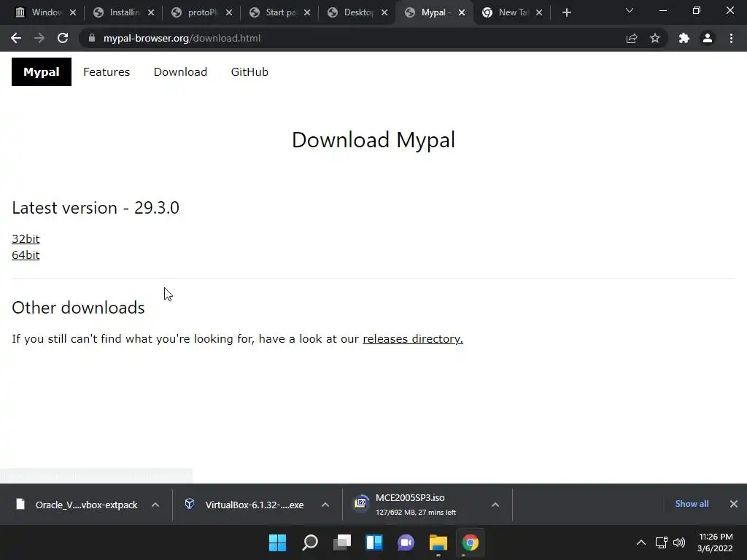This screenshot has width=747, height=560.
Task: Open Teams Chat taskbar icon
Action: (x=406, y=542)
